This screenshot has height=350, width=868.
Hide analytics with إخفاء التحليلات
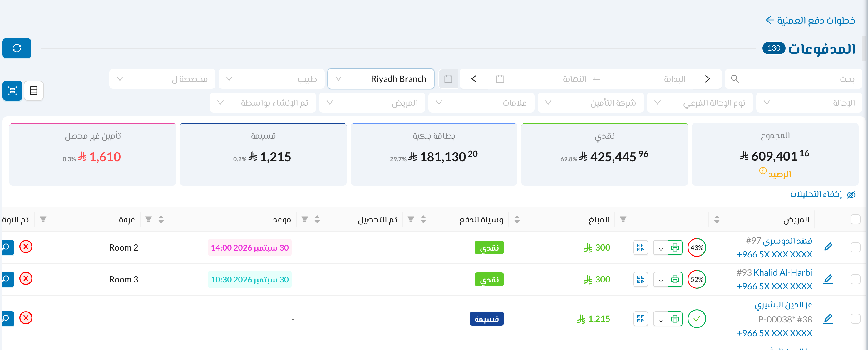tap(822, 194)
